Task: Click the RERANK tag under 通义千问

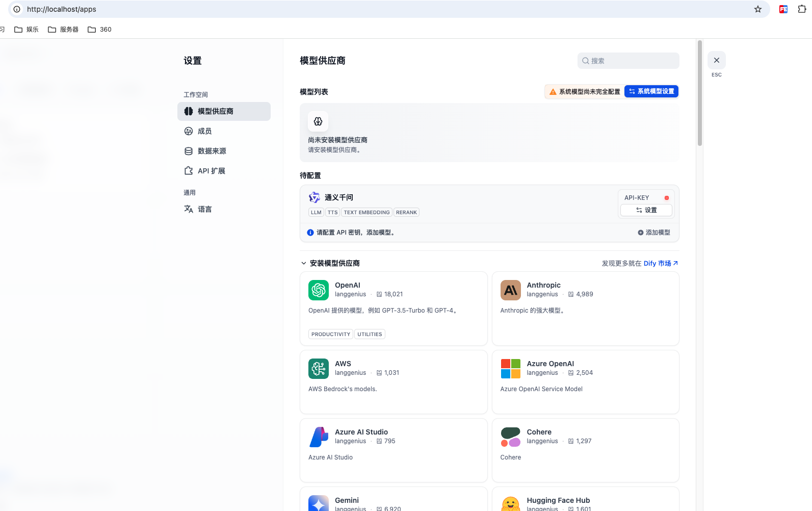Action: (x=406, y=213)
